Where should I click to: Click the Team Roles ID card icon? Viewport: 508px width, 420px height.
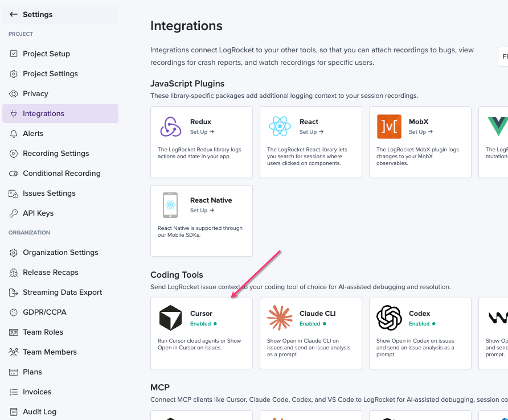coord(14,332)
